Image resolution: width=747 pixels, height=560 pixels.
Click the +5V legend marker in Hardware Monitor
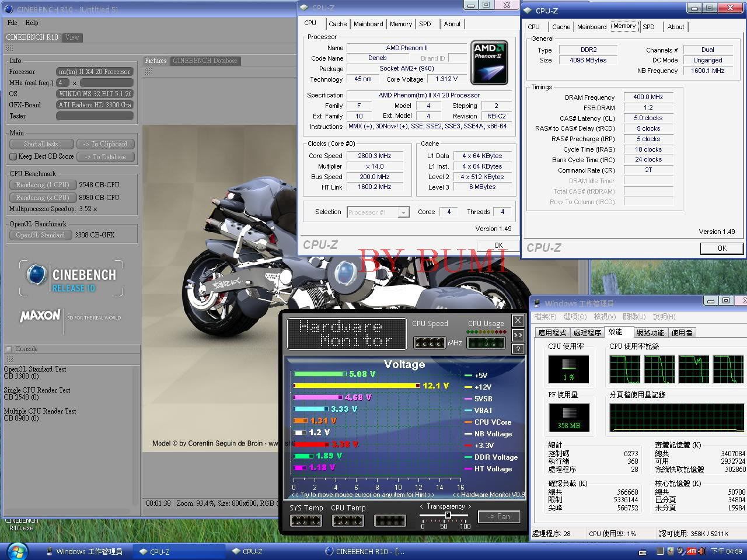pos(468,376)
